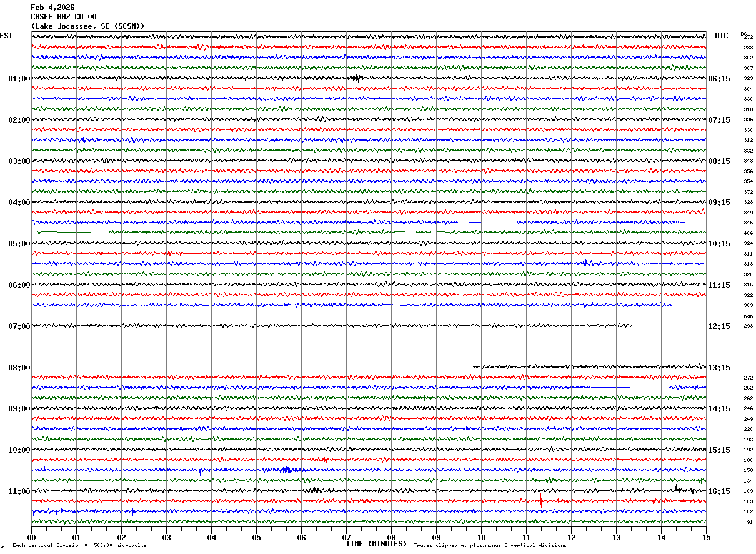
Task: Click the 406 value in the DC column
Action: [748, 233]
